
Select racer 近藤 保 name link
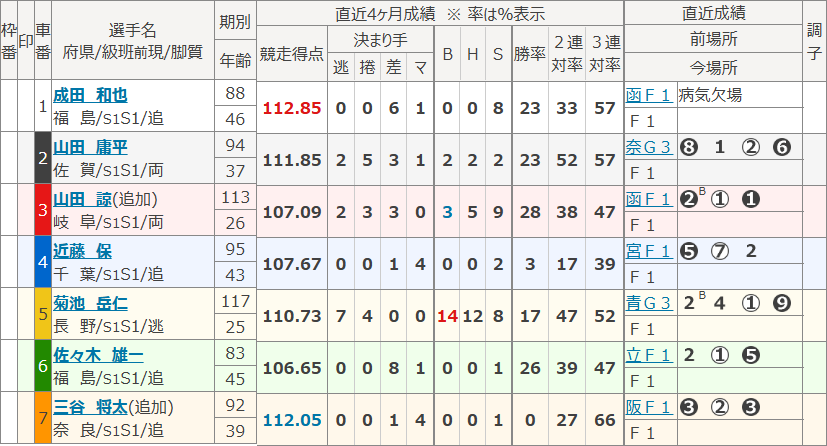(x=82, y=251)
